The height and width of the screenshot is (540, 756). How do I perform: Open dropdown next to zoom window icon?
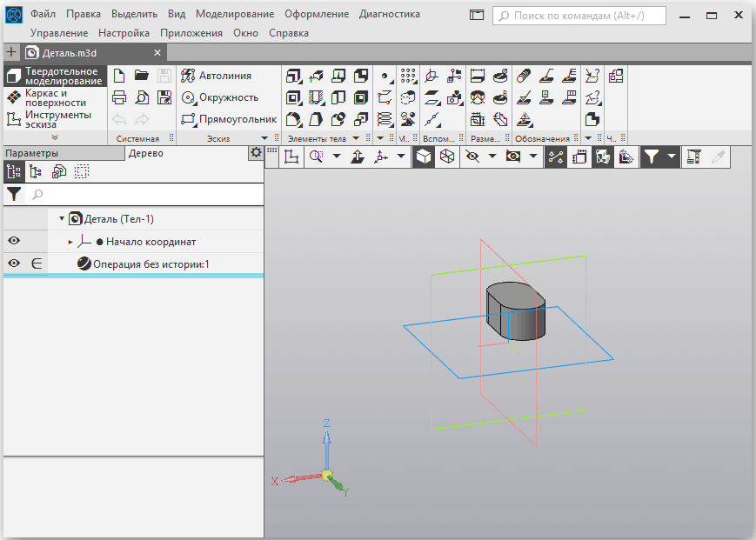coord(337,156)
